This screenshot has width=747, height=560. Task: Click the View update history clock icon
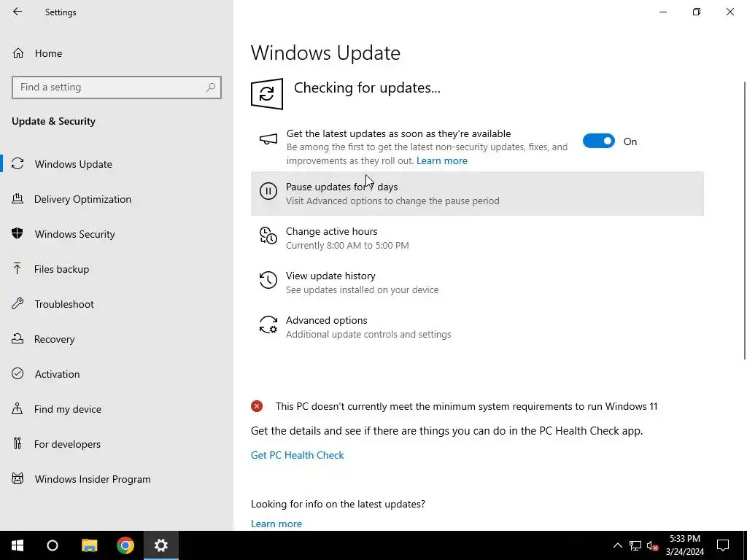[268, 280]
